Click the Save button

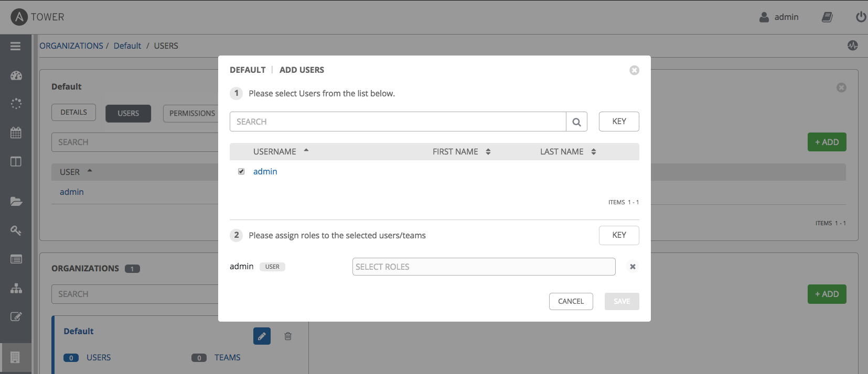pos(621,301)
